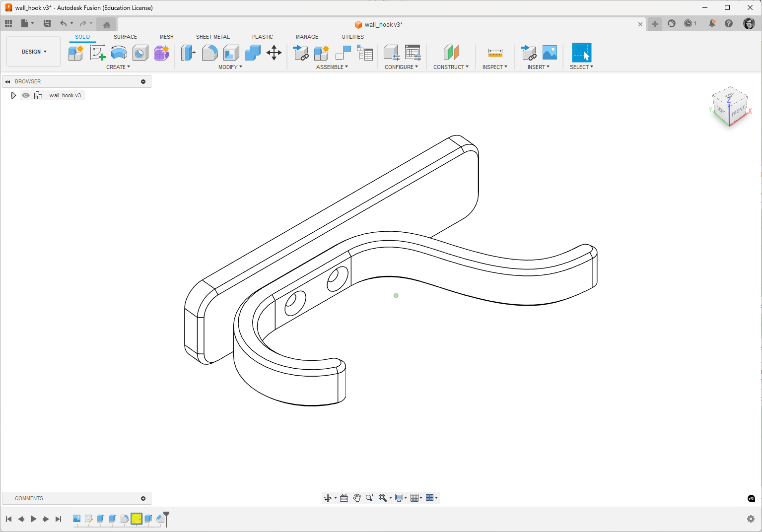762x532 pixels.
Task: Activate the Fillet tool
Action: pyautogui.click(x=209, y=53)
